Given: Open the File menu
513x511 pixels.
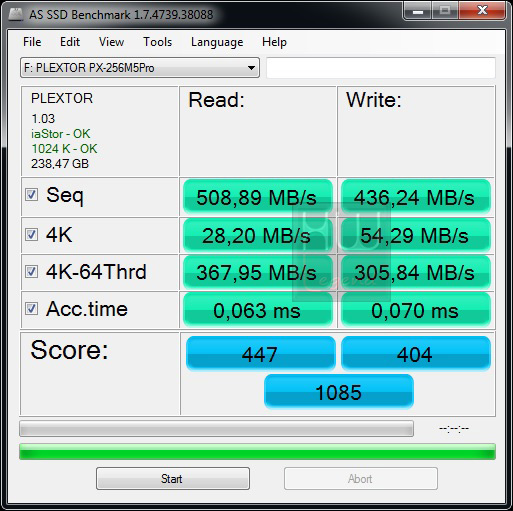Looking at the screenshot, I should (32, 42).
